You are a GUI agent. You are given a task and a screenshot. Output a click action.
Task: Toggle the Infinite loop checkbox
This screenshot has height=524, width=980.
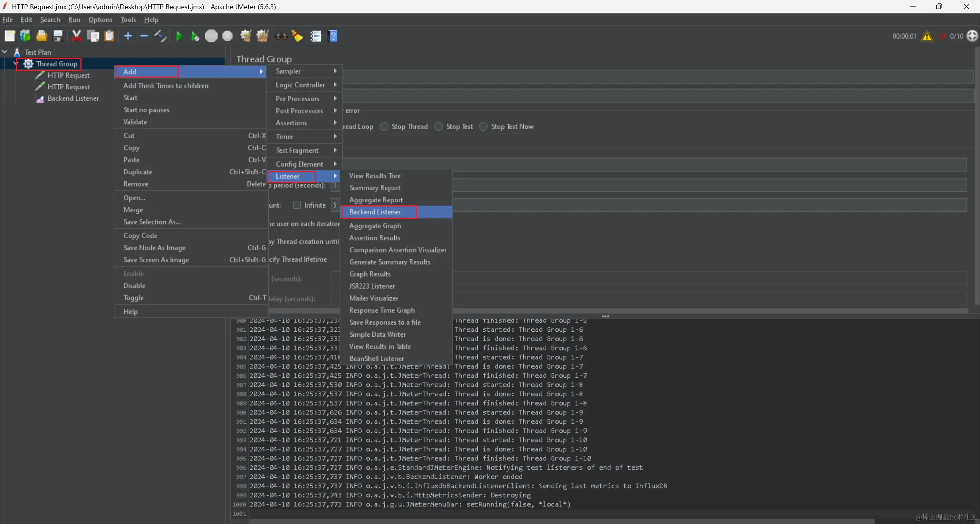coord(297,205)
